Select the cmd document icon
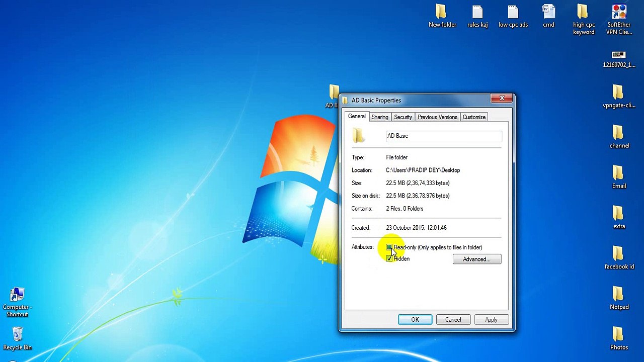 (548, 16)
